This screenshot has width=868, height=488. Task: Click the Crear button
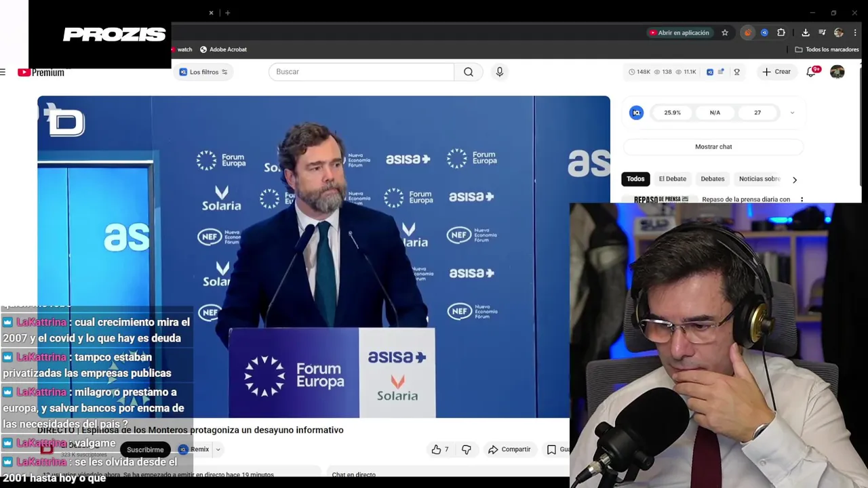776,72
